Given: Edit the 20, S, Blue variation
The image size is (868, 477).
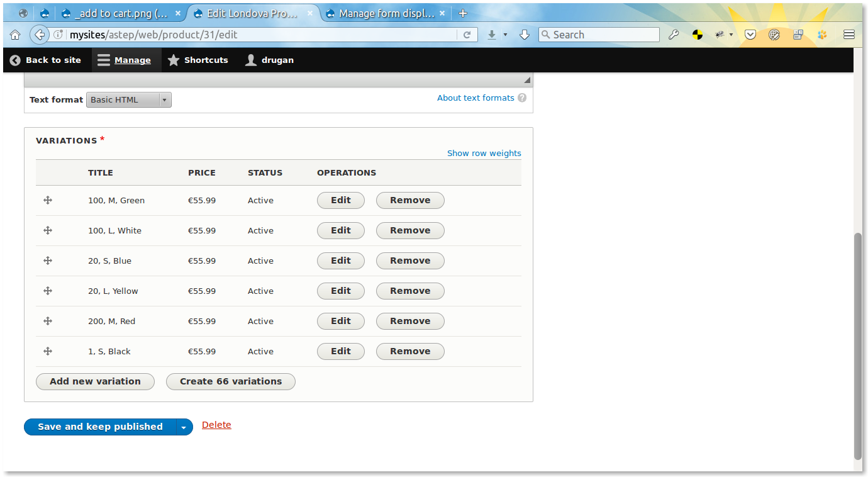Looking at the screenshot, I should (x=340, y=261).
